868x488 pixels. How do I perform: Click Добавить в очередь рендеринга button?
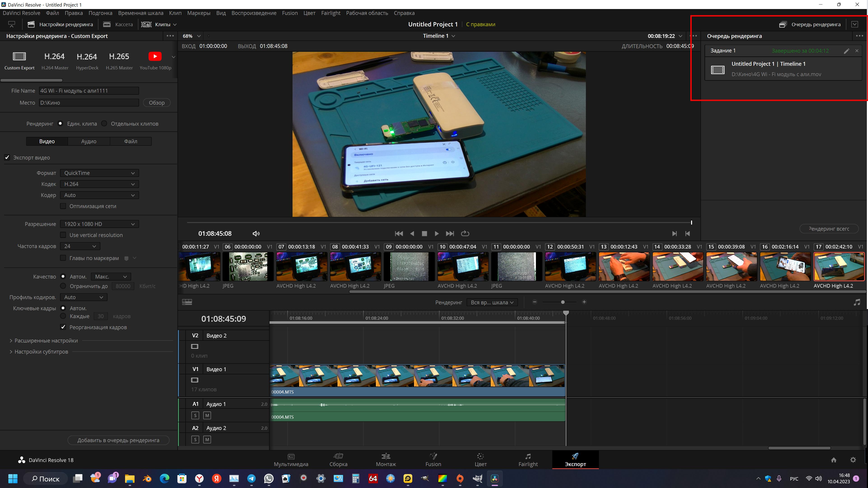point(118,440)
